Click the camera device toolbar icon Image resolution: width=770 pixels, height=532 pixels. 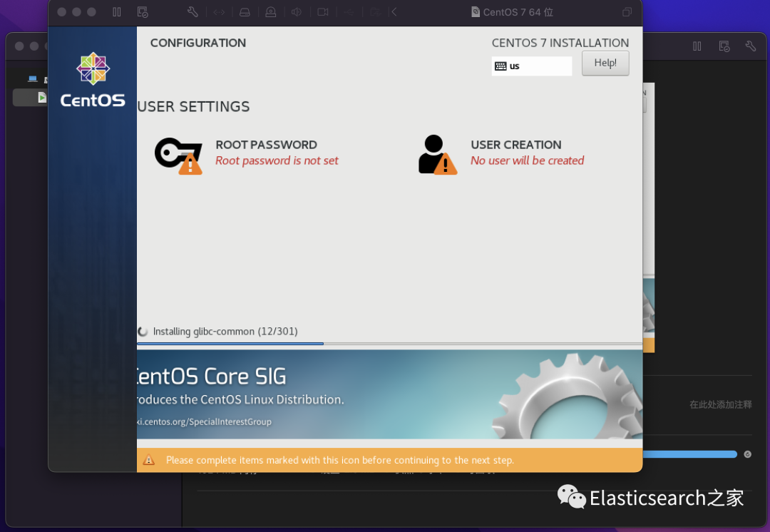pos(323,12)
